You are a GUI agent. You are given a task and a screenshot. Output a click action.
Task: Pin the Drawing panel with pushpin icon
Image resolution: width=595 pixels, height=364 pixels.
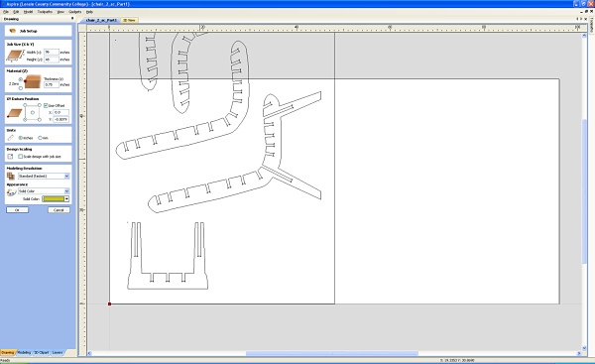pos(72,18)
